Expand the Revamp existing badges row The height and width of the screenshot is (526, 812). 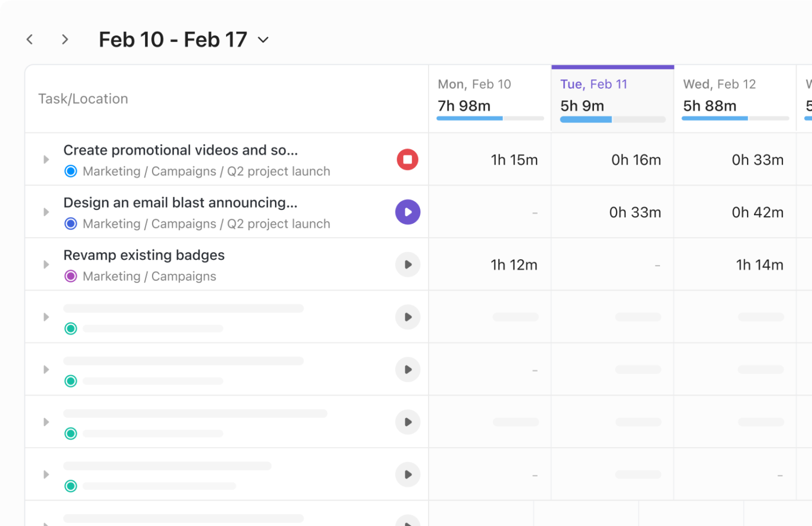pyautogui.click(x=46, y=264)
